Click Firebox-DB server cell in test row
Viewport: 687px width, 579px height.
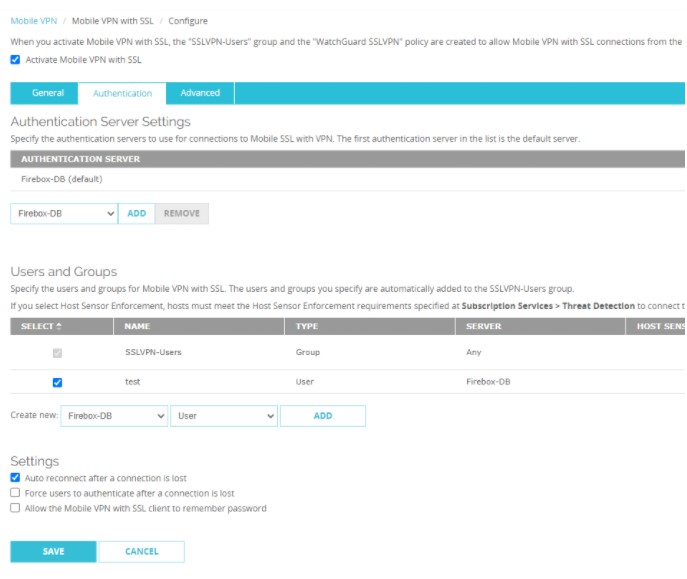coord(488,381)
